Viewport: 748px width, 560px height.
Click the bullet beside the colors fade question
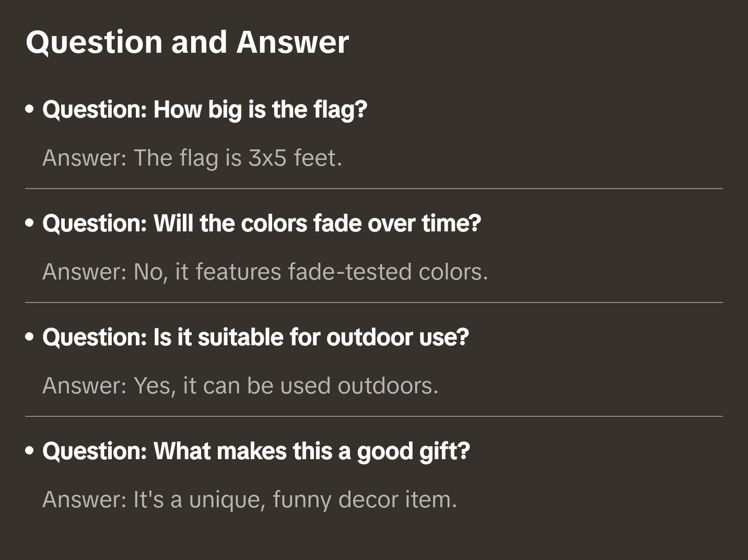point(30,224)
